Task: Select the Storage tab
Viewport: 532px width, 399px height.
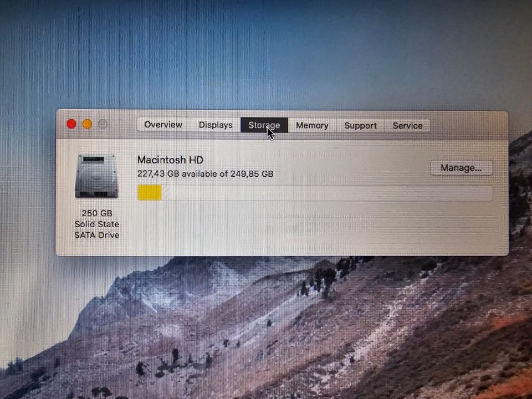Action: click(x=264, y=125)
